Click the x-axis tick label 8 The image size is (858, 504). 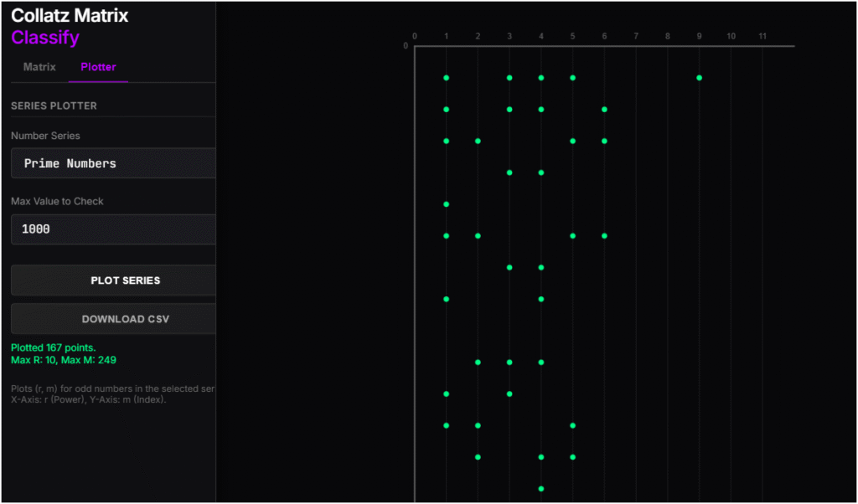click(668, 37)
